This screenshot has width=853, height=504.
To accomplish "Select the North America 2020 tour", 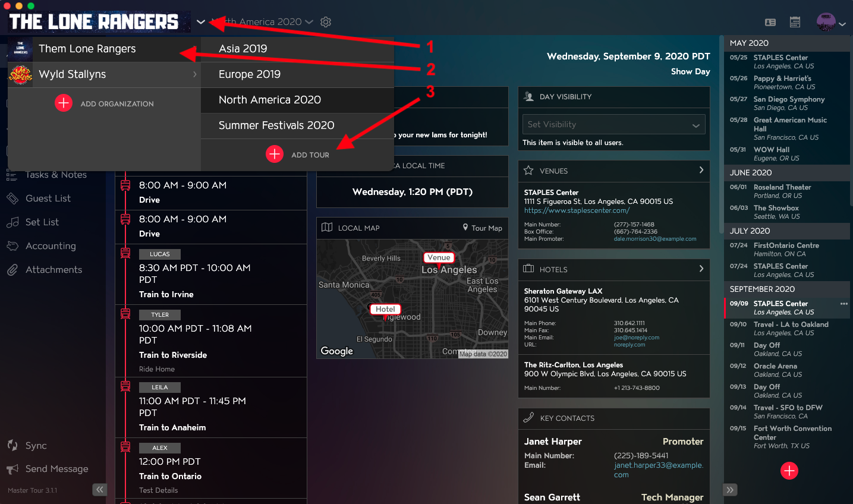I will point(297,100).
